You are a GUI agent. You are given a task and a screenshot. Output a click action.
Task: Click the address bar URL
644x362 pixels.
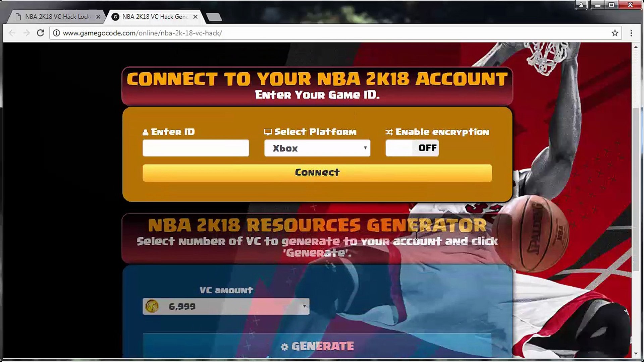[x=142, y=33]
